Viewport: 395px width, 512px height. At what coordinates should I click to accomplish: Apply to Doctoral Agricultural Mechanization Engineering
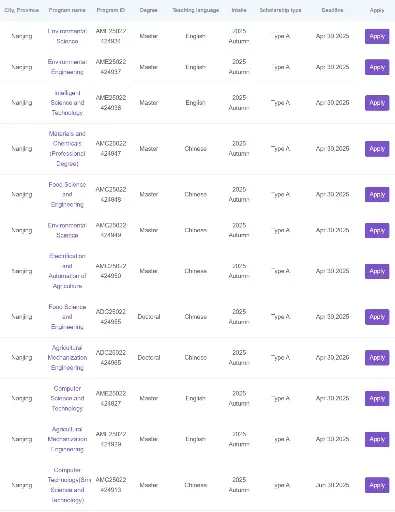(377, 357)
